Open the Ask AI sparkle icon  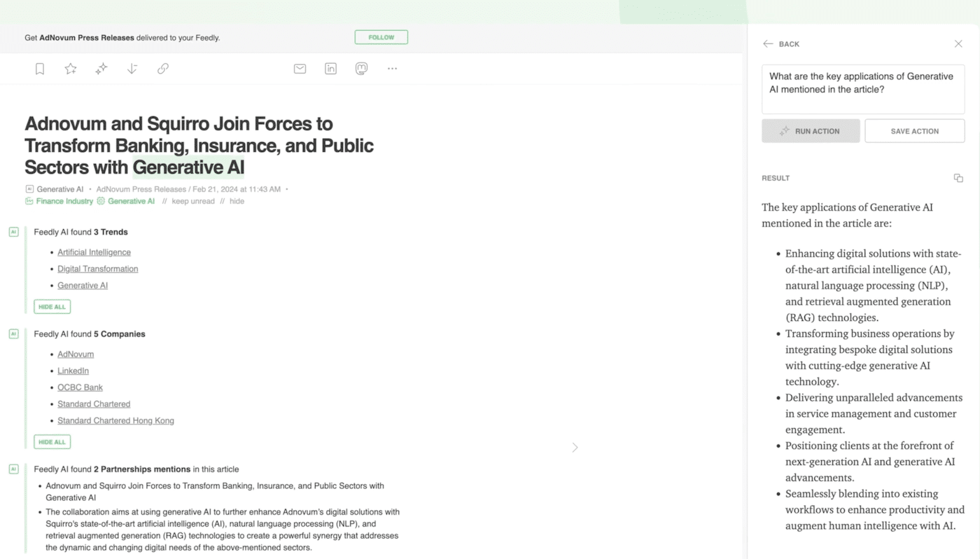tap(101, 69)
